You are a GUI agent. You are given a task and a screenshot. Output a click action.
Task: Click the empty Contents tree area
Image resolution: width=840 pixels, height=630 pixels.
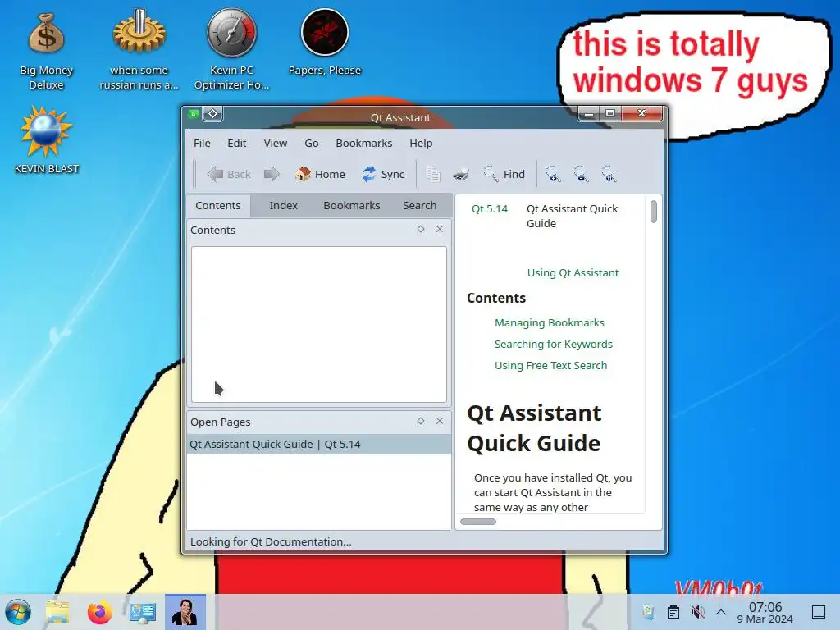pyautogui.click(x=319, y=324)
